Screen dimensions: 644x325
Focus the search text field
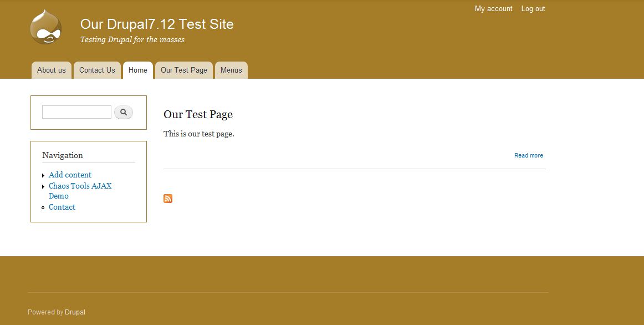76,112
